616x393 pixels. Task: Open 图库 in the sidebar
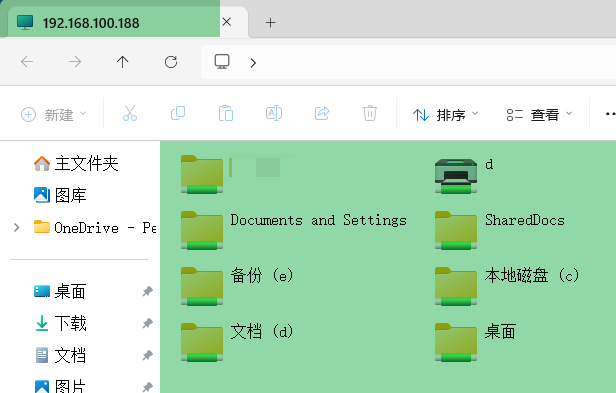tap(60, 195)
